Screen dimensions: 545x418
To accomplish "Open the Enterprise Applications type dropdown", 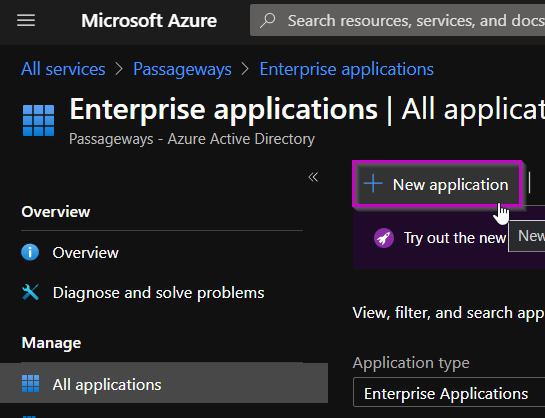I will (449, 393).
